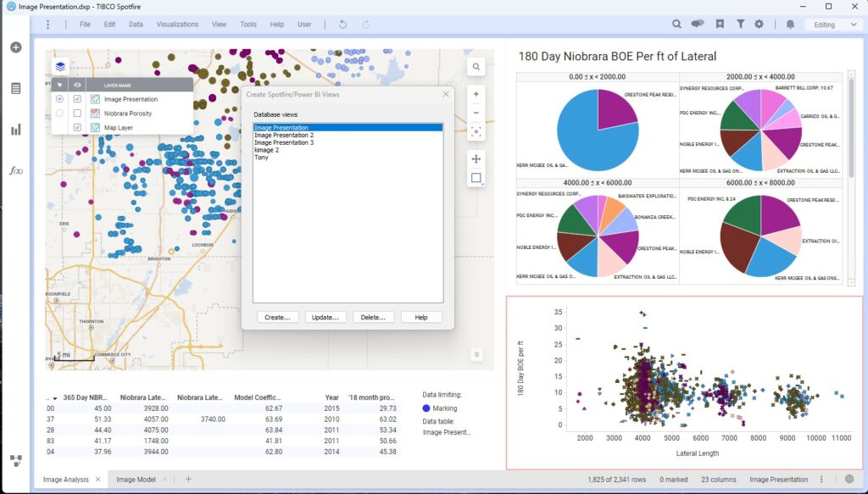This screenshot has width=868, height=494.
Task: Click the globe icon in the status bar
Action: (849, 480)
